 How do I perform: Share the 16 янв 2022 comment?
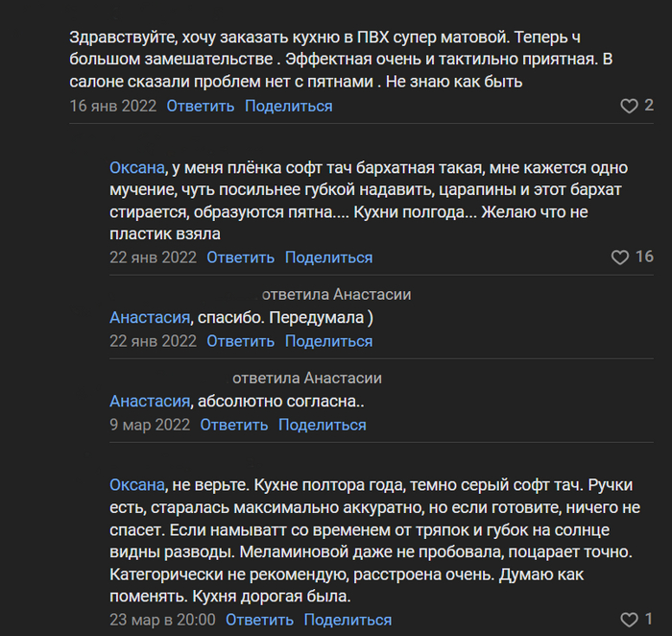[x=288, y=106]
